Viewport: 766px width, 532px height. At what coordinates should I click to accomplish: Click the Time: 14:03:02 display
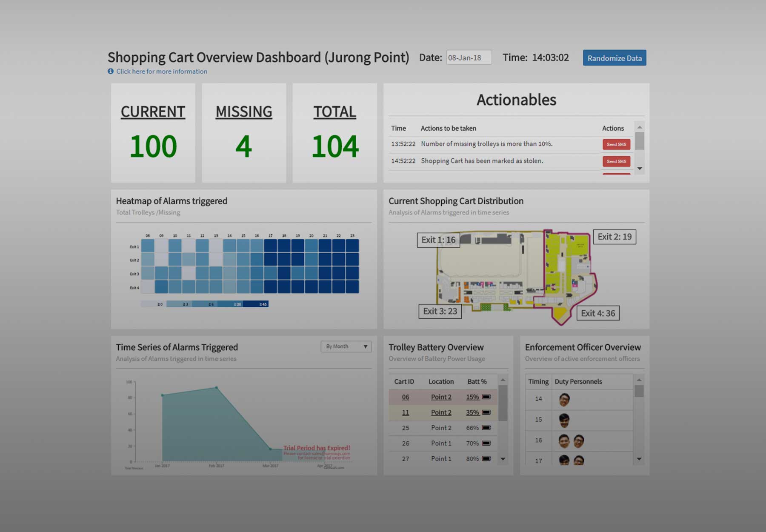coord(536,57)
